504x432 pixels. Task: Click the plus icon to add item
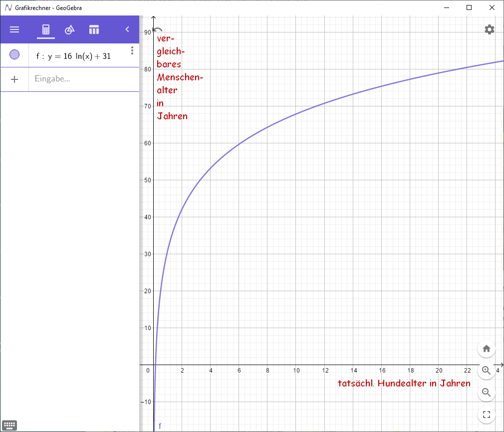pyautogui.click(x=14, y=79)
